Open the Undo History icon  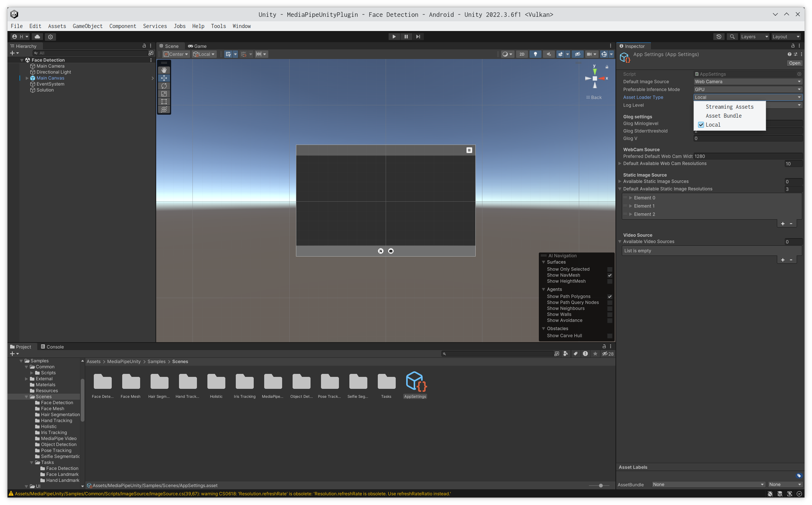click(x=719, y=37)
